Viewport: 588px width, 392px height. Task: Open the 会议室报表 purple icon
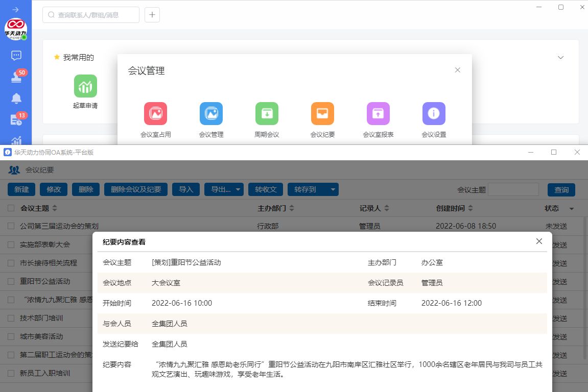(378, 114)
